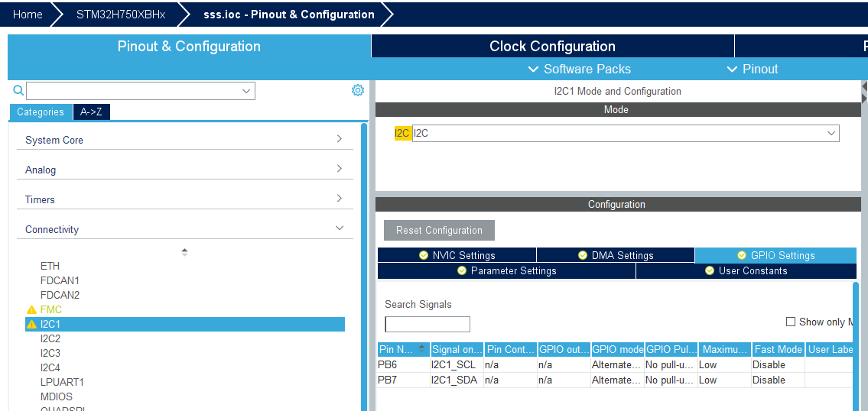
Task: Click the configuration panel vertical scrollbar
Action: pyautogui.click(x=856, y=346)
